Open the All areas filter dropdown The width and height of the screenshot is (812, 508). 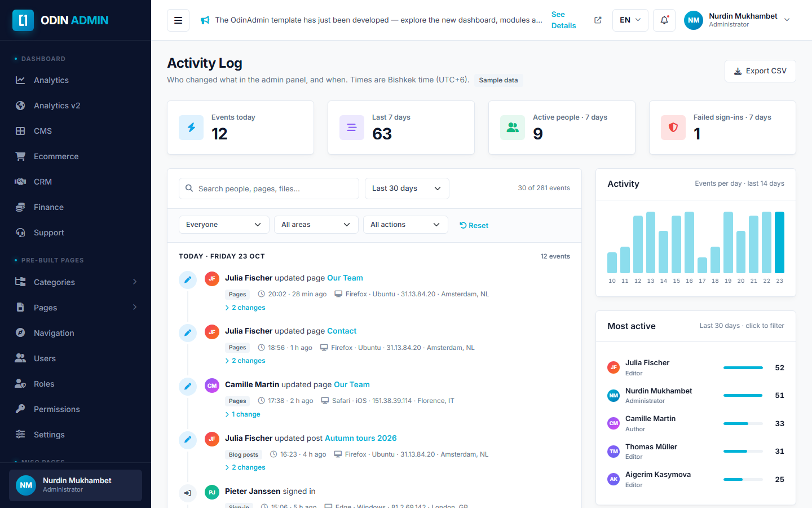point(316,225)
